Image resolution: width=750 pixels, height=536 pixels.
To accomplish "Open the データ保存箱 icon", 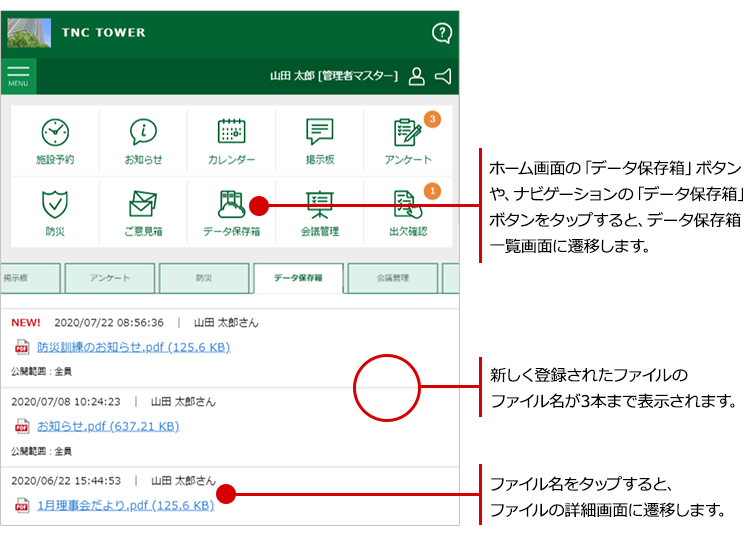I will click(231, 211).
